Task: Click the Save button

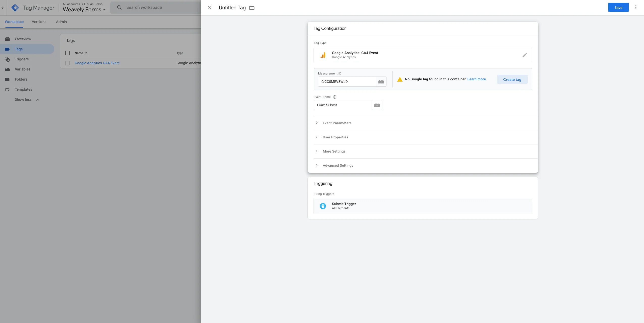Action: pyautogui.click(x=618, y=8)
